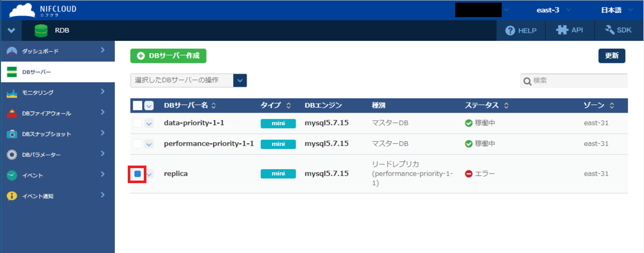Toggle the select-all checkbox in table header
Screen dimensions: 644x253
pos(137,105)
